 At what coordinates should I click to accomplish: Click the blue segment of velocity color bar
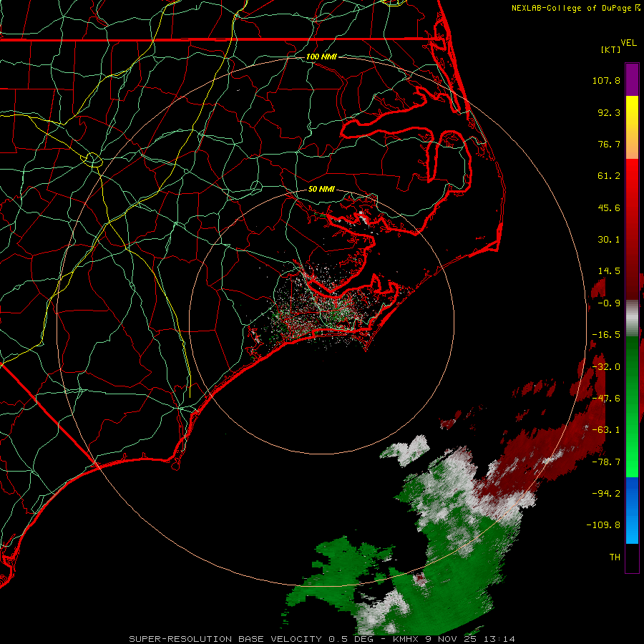click(x=632, y=510)
